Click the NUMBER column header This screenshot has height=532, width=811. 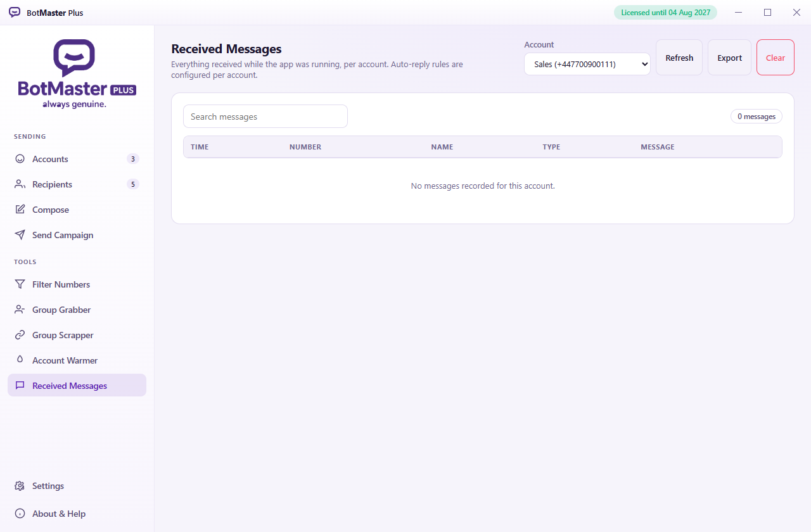[305, 147]
